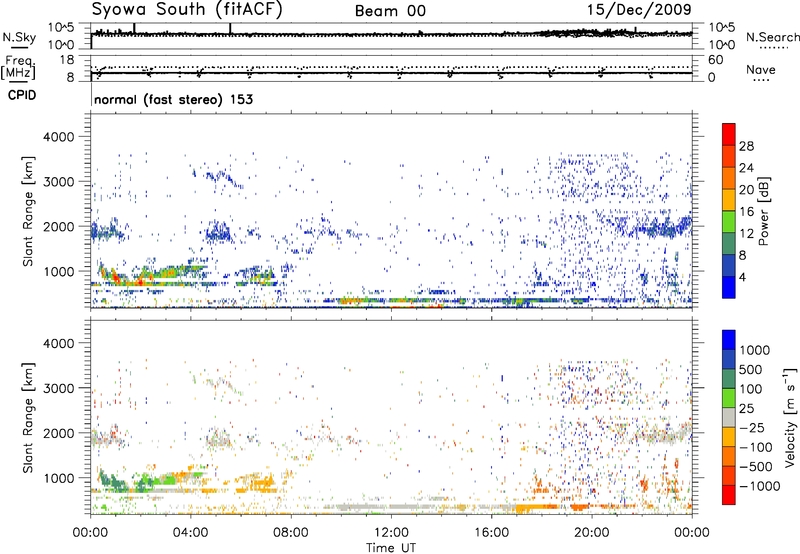Click the '04:00' time axis tick label
Screen dimensions: 800x554
click(x=191, y=533)
